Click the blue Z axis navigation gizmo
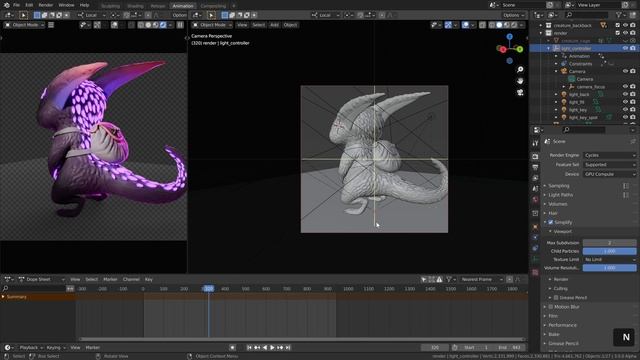 [x=510, y=37]
